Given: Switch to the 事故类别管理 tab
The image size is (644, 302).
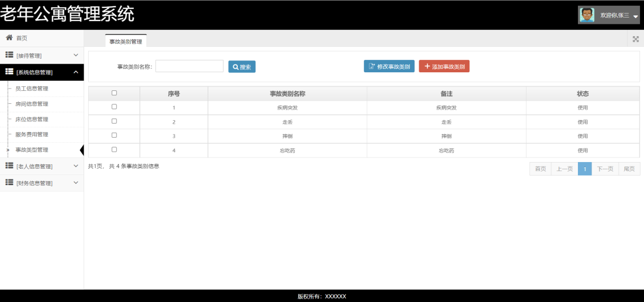Looking at the screenshot, I should [125, 41].
